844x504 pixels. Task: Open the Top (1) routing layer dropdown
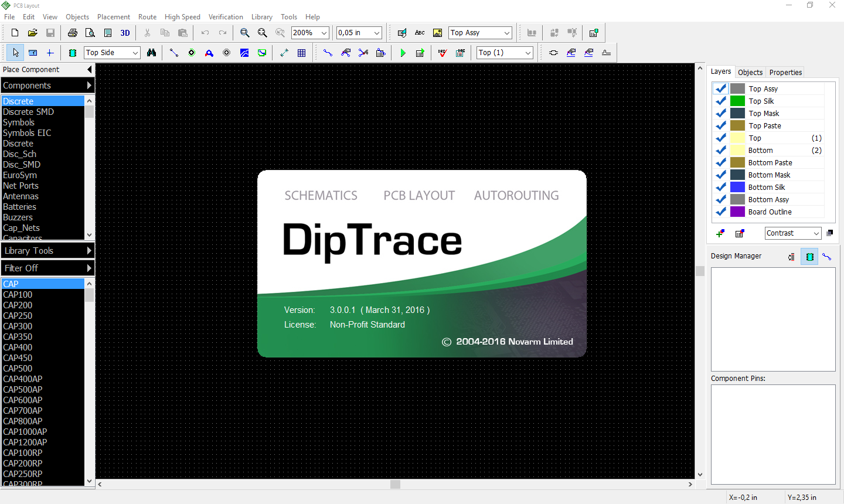pyautogui.click(x=528, y=53)
